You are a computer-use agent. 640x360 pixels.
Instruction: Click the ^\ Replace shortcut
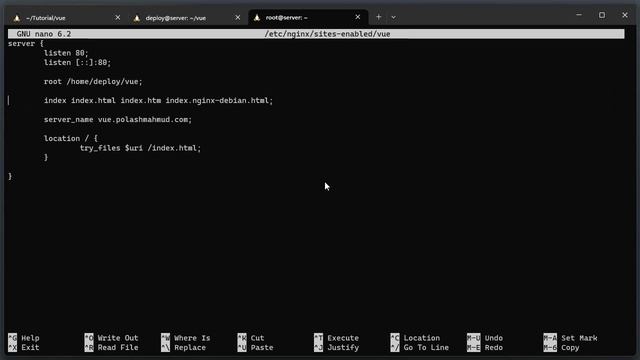coord(183,347)
